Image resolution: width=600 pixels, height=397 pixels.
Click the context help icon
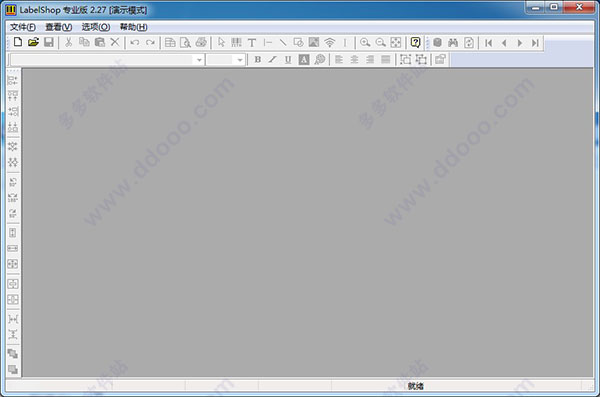(x=415, y=42)
